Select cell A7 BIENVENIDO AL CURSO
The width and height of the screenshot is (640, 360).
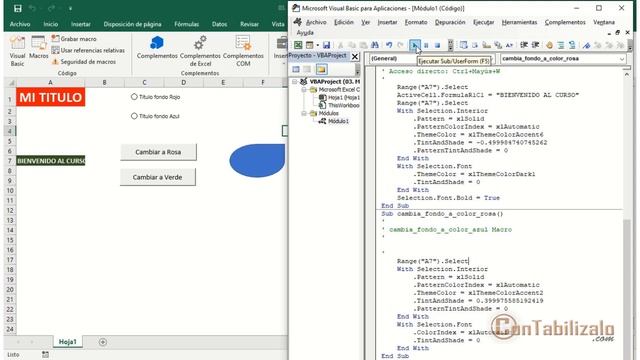(x=51, y=161)
